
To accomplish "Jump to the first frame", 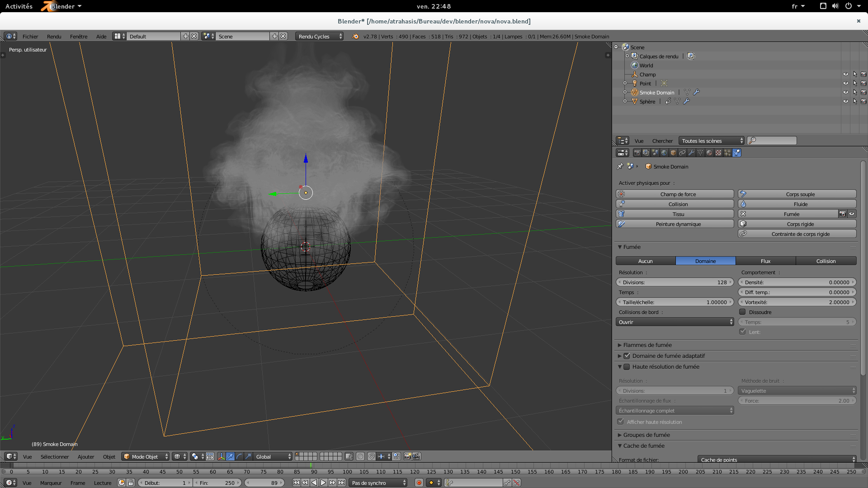I will (296, 483).
